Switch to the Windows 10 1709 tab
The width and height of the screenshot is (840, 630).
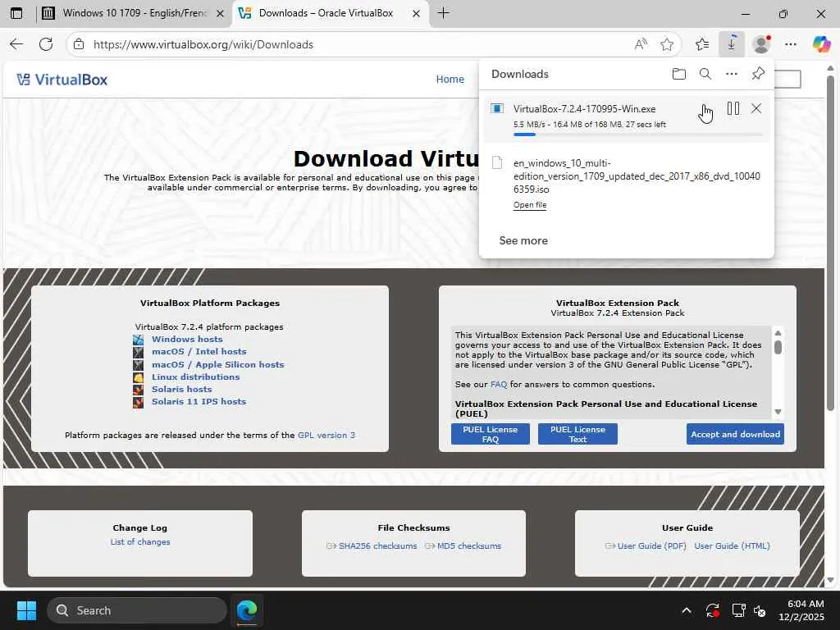point(134,13)
